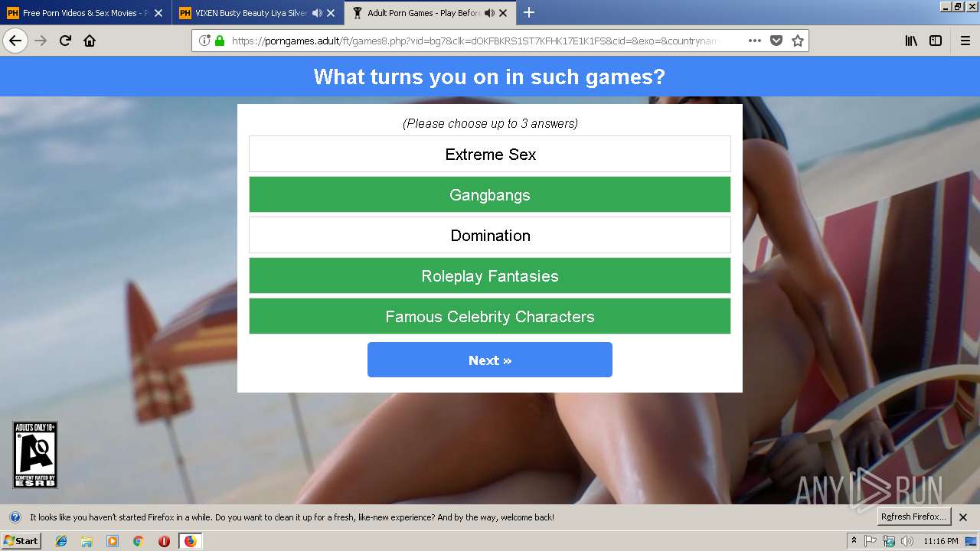This screenshot has width=980, height=551.
Task: Click the URL address field
Action: 475,41
